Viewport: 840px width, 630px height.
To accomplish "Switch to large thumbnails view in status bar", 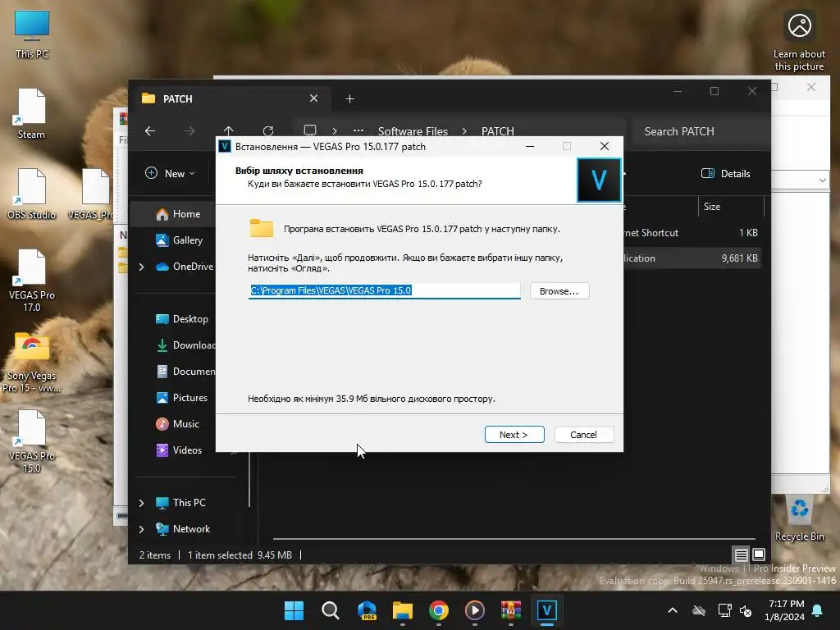I will point(759,555).
